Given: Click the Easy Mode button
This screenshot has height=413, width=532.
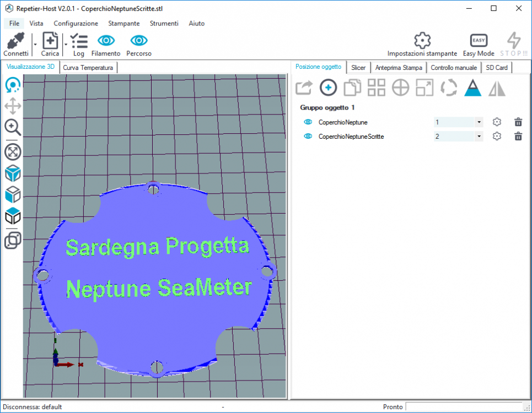Looking at the screenshot, I should tap(478, 44).
